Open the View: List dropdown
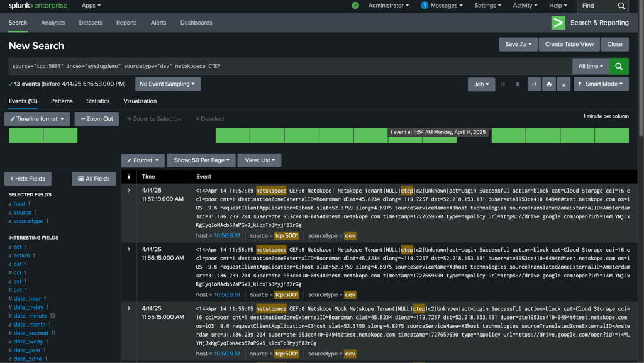The height and width of the screenshot is (363, 644). pyautogui.click(x=260, y=160)
